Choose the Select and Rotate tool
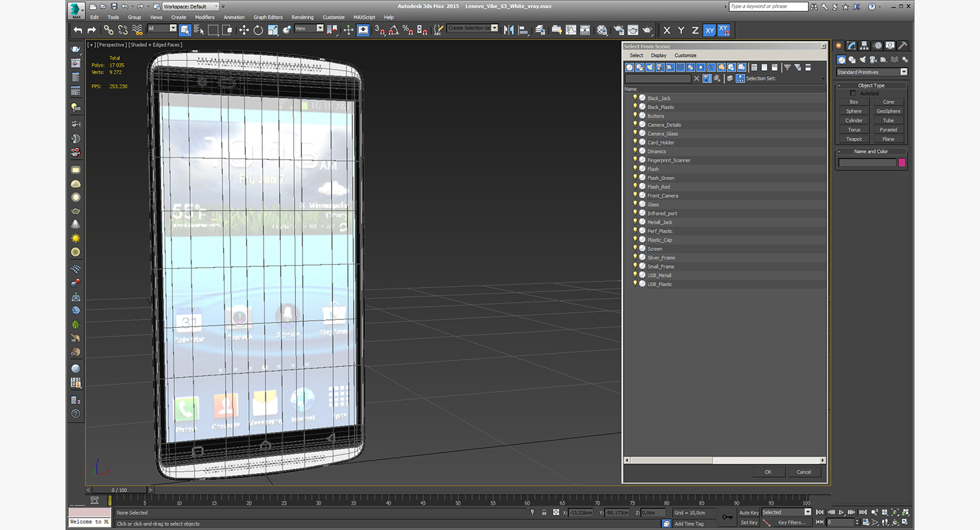Viewport: 980px width, 530px height. (x=258, y=30)
